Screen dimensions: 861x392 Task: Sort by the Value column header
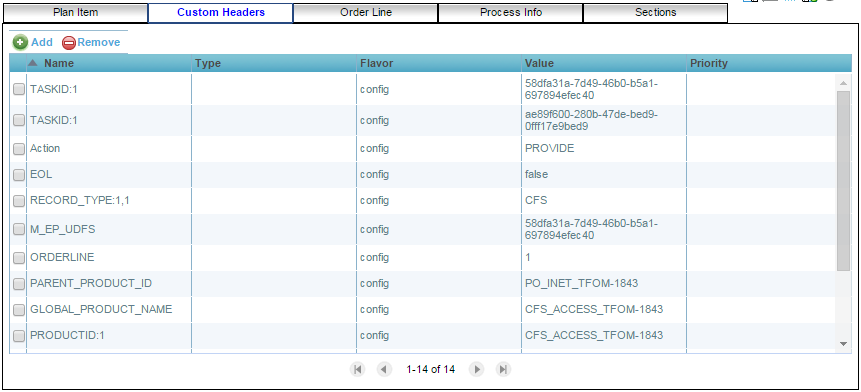tap(603, 63)
